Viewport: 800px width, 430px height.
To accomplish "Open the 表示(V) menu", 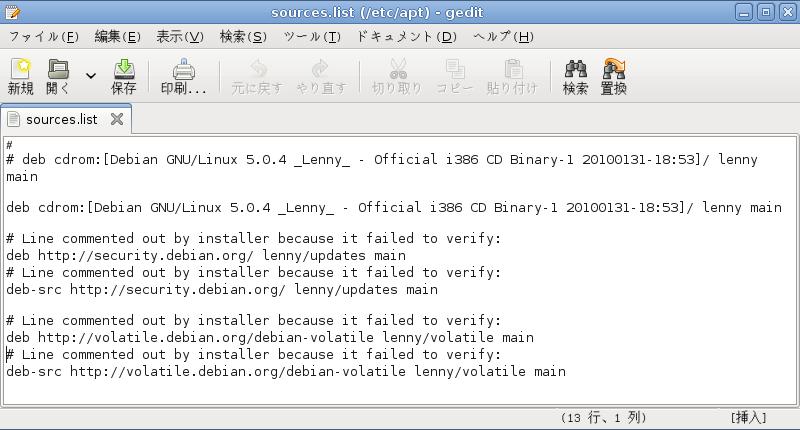I will pyautogui.click(x=180, y=37).
